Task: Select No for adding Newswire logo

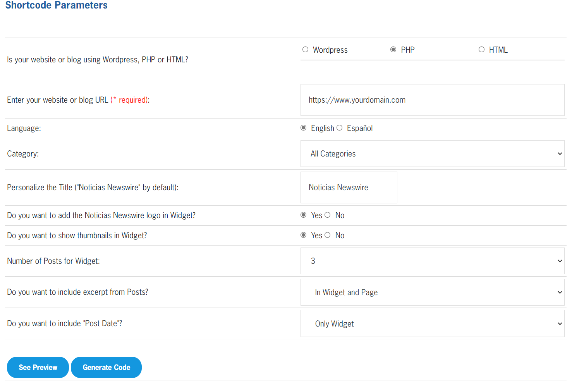Action: point(328,215)
